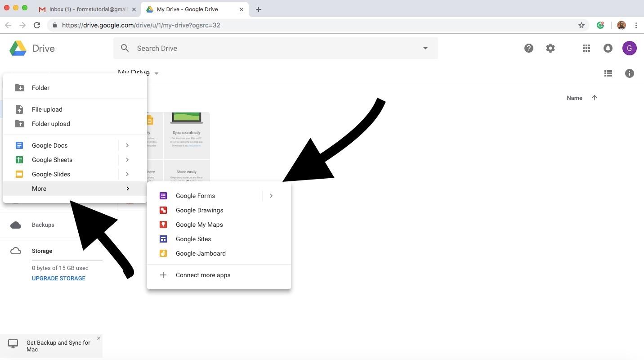
Task: Click the Google My Maps pin icon
Action: (163, 225)
